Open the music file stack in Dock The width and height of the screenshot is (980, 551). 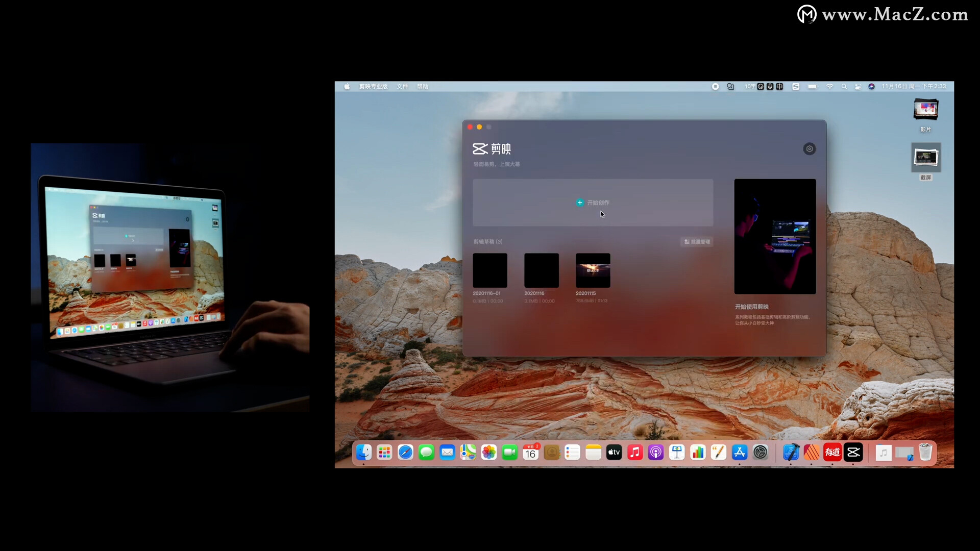[x=884, y=453]
